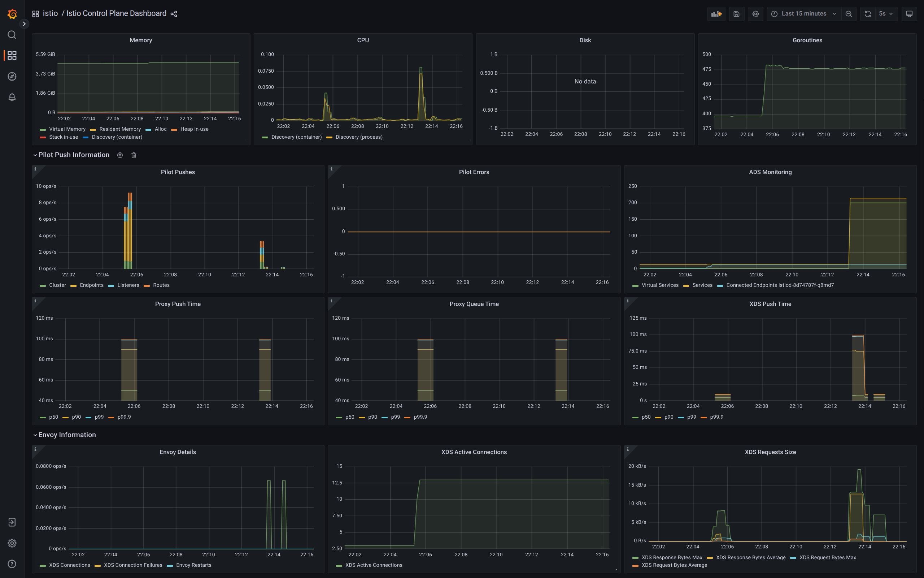Open the Help question mark icon
The image size is (924, 578).
coord(12,564)
